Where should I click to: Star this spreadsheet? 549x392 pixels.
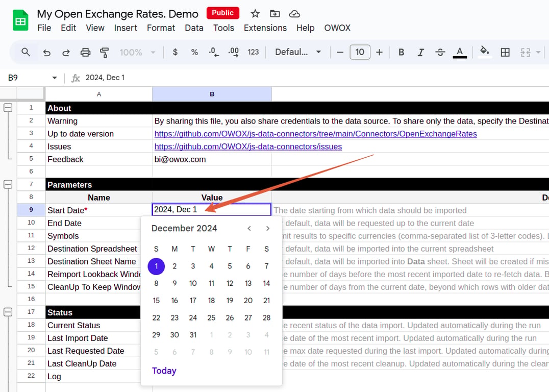click(x=255, y=14)
